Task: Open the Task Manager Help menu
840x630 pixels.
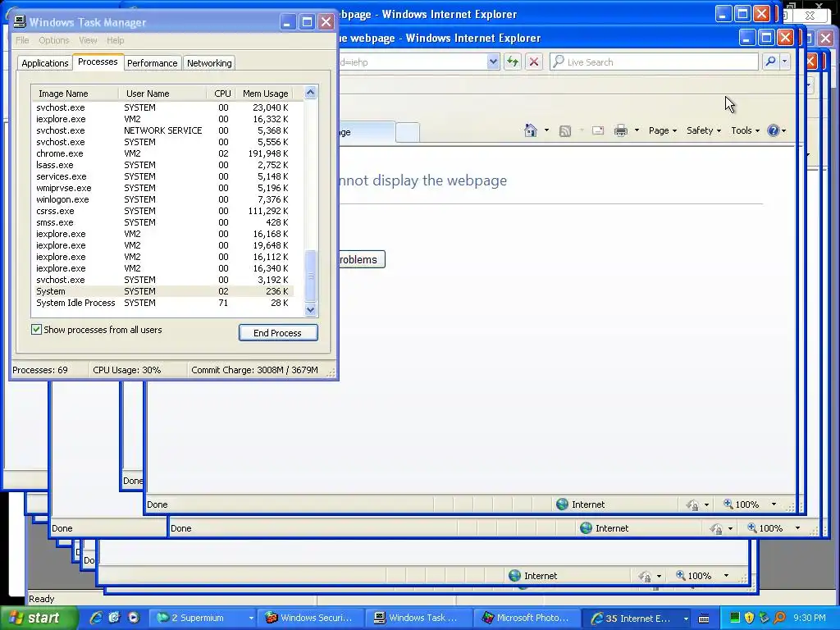Action: tap(115, 40)
